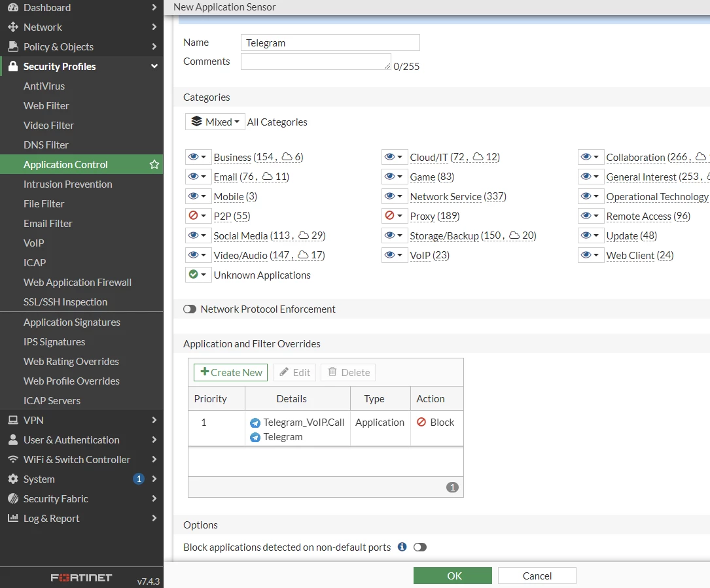Click the favorite star on Application Control
This screenshot has width=710, height=588.
click(154, 164)
